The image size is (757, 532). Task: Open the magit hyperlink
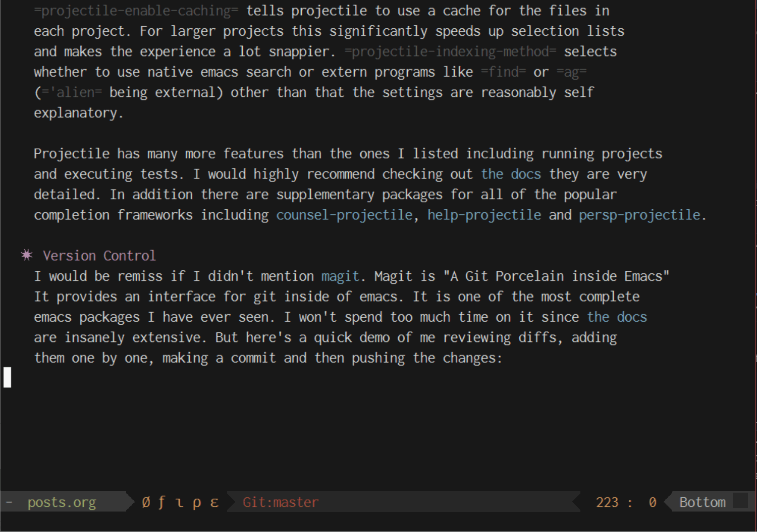(340, 276)
